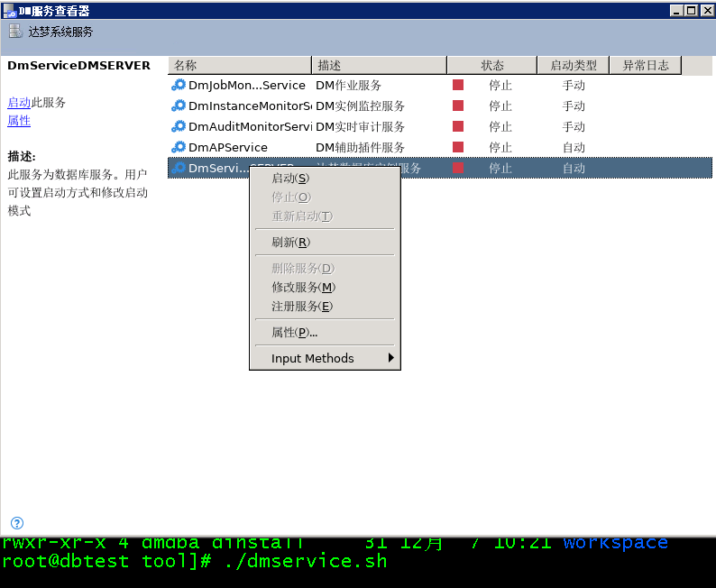Click the gear icon of DmAPService row
The height and width of the screenshot is (588, 716).
[179, 148]
